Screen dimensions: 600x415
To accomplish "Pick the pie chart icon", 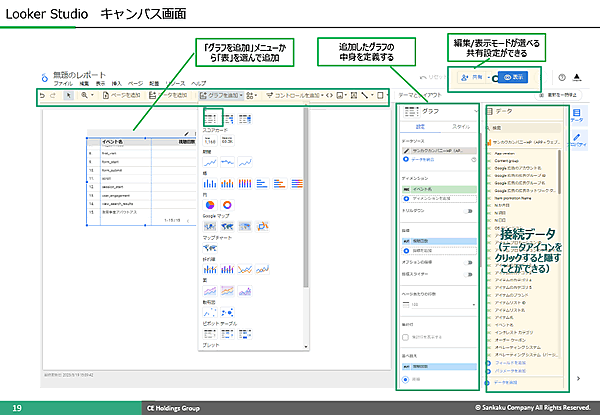I will [210, 204].
